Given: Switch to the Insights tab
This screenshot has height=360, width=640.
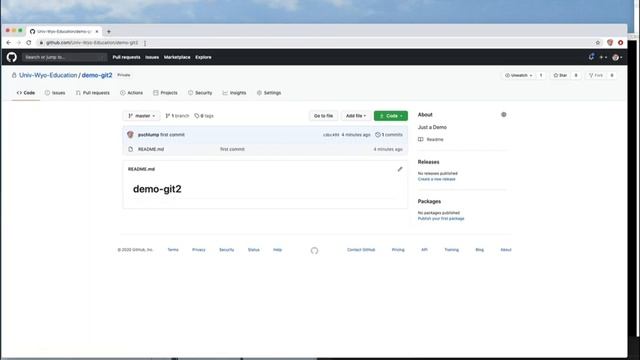Looking at the screenshot, I should (234, 93).
